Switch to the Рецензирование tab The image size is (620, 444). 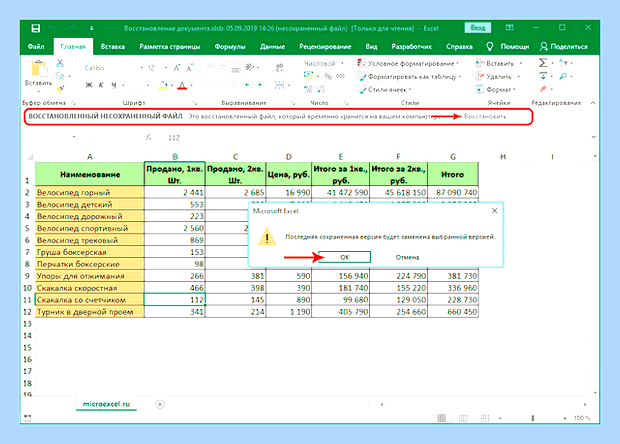coord(325,47)
